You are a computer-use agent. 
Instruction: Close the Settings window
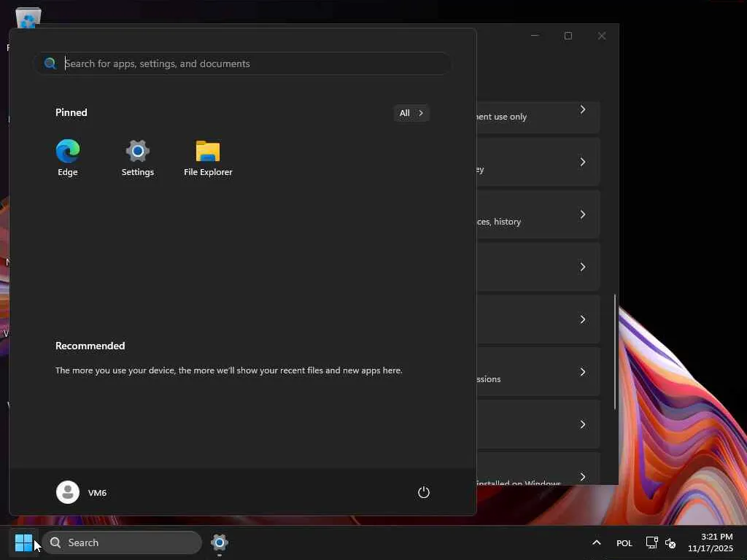click(602, 36)
